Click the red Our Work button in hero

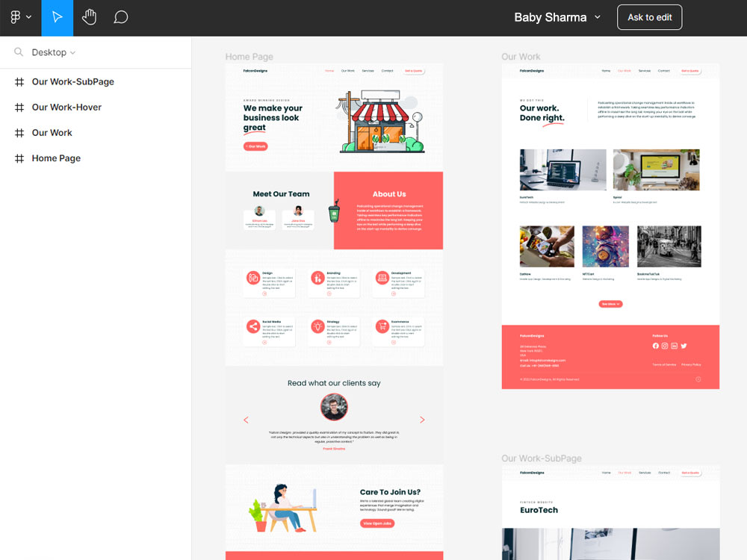(x=255, y=146)
